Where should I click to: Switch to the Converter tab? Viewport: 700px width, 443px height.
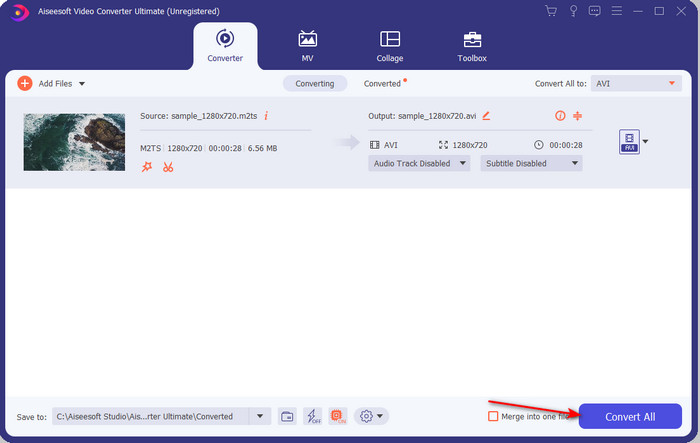[225, 46]
